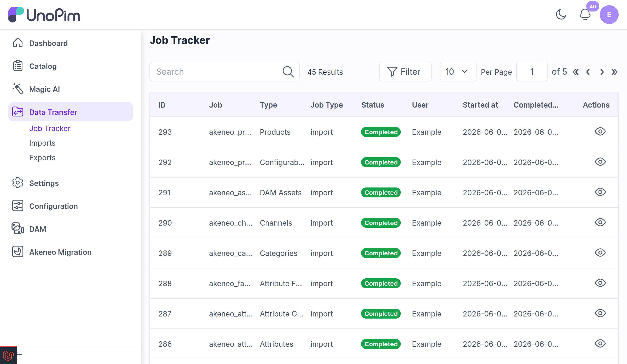
Task: Go to next page arrow
Action: (x=602, y=72)
